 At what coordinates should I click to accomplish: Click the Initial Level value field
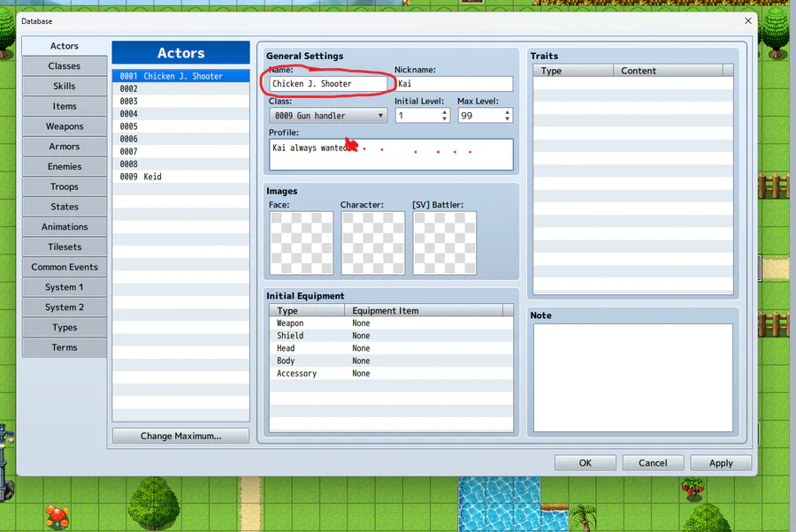click(417, 116)
